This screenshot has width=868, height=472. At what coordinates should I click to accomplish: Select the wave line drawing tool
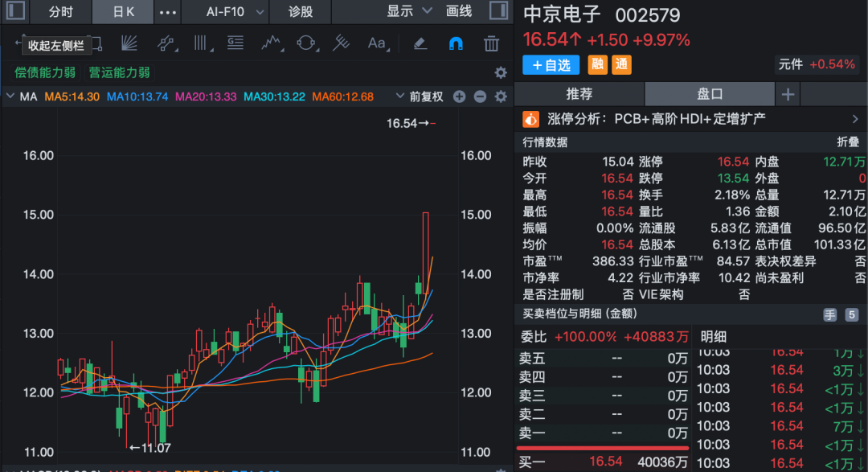(272, 43)
